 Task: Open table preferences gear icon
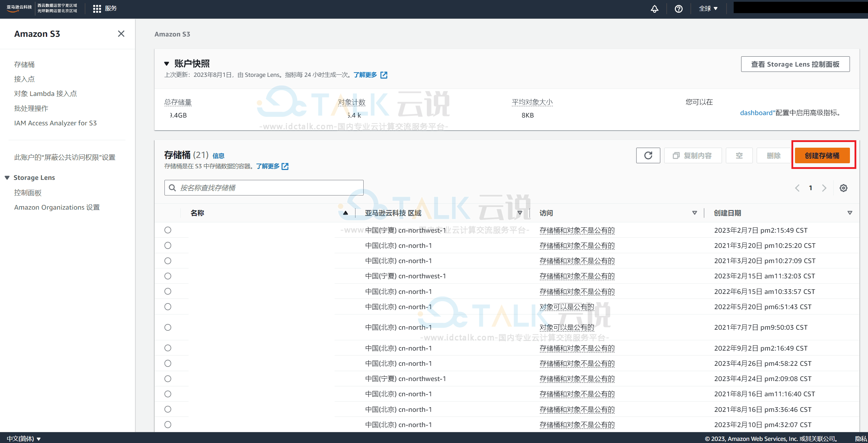coord(843,188)
